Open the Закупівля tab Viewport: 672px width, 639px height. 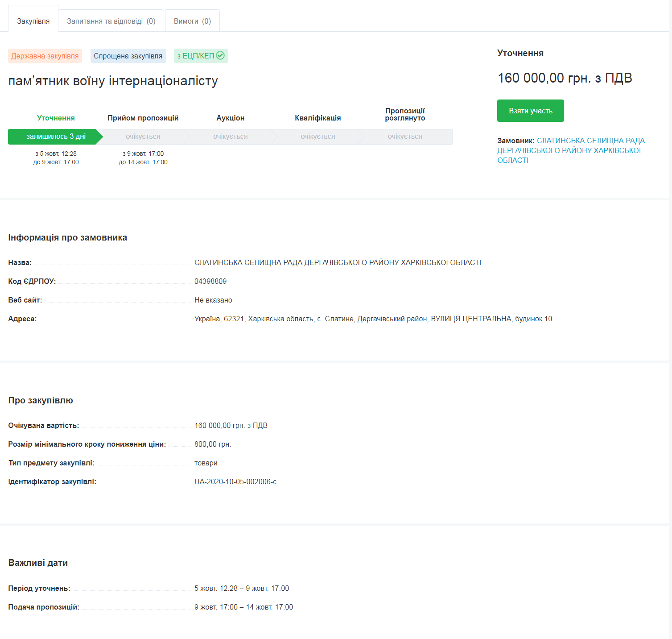33,21
